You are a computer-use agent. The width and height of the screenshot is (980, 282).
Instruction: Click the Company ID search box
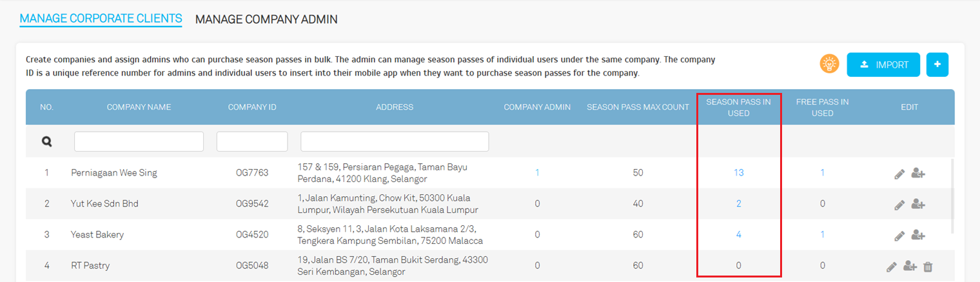point(252,141)
